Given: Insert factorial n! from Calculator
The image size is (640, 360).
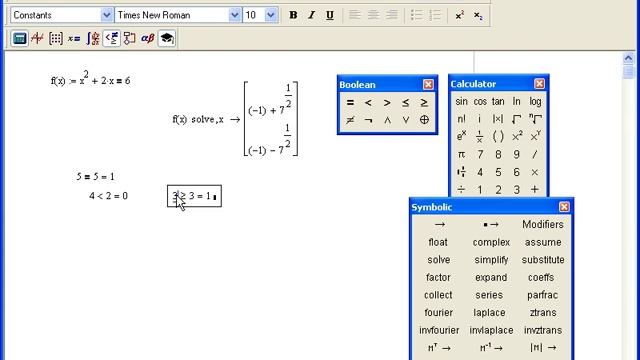Looking at the screenshot, I should (x=461, y=119).
